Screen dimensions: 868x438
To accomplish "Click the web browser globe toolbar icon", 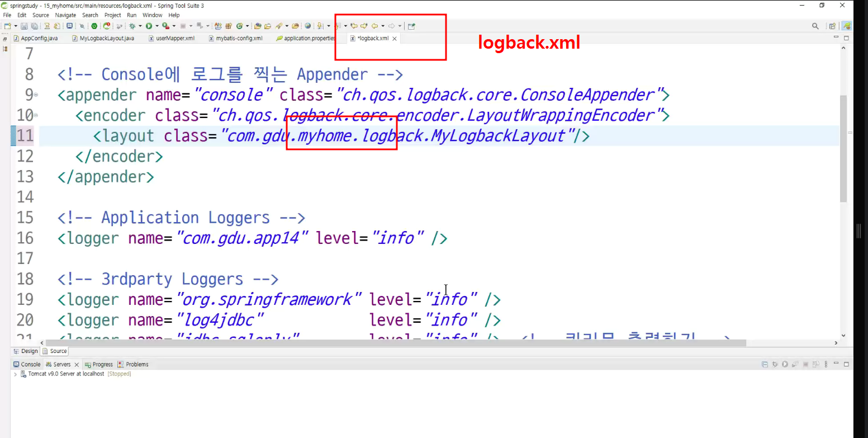I will pyautogui.click(x=308, y=26).
